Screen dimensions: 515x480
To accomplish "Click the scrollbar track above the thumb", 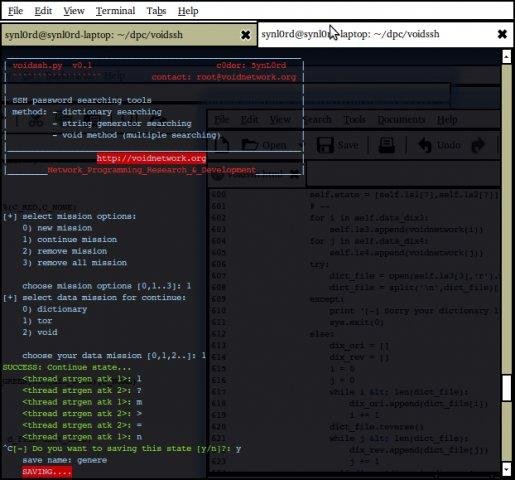I will 506,218.
